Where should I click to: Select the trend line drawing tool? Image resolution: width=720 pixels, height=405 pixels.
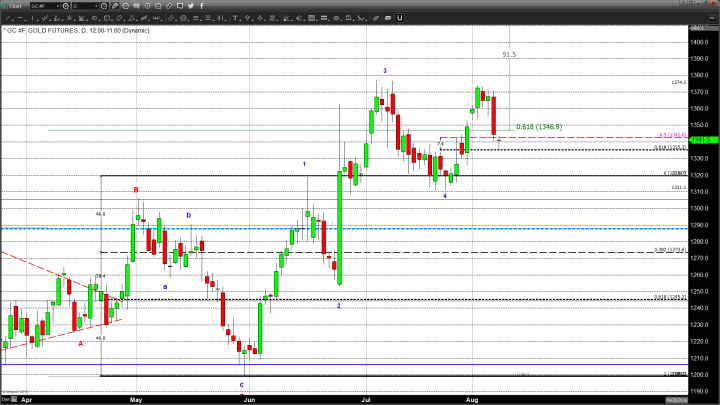[8, 18]
